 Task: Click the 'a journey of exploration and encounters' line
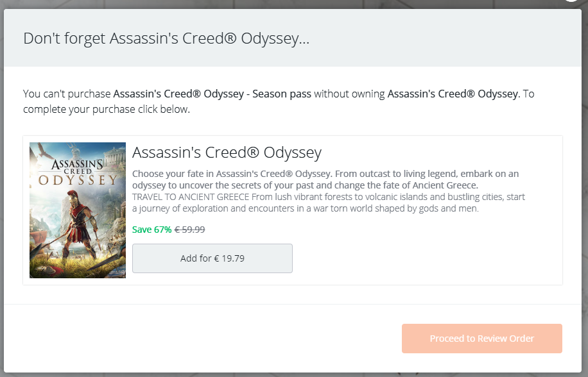(x=306, y=208)
